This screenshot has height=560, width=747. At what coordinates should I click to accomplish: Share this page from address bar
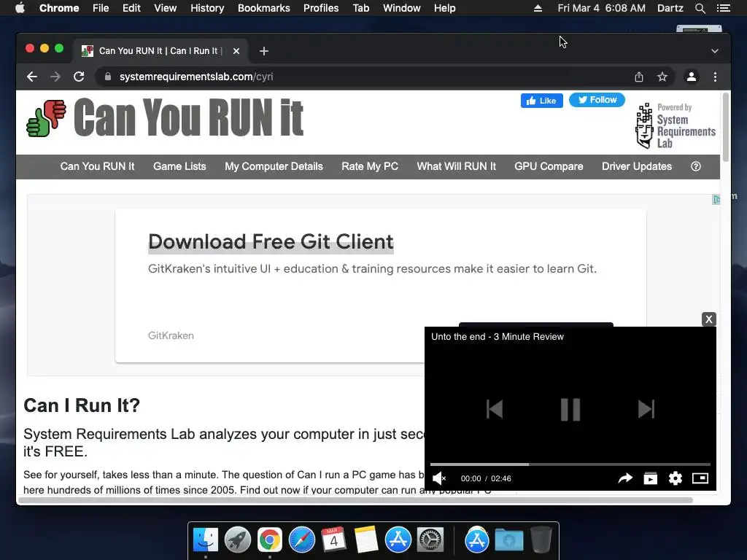tap(639, 77)
